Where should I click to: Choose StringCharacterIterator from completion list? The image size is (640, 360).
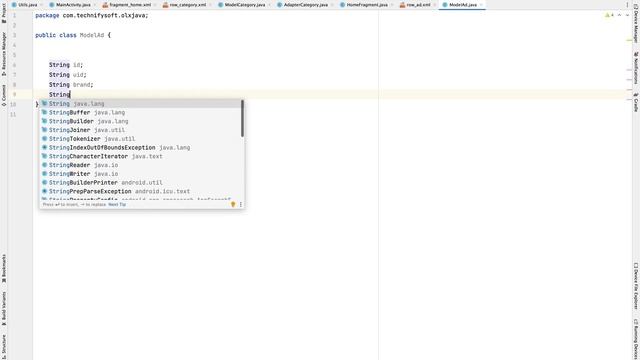(141, 156)
